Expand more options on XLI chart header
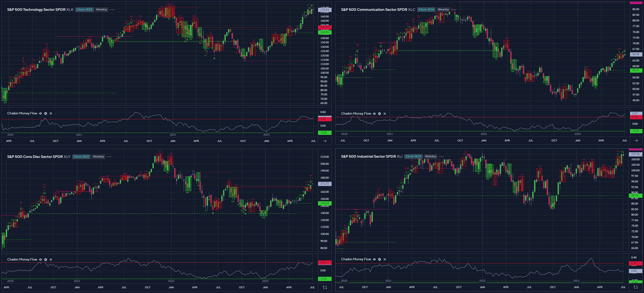 441,157
